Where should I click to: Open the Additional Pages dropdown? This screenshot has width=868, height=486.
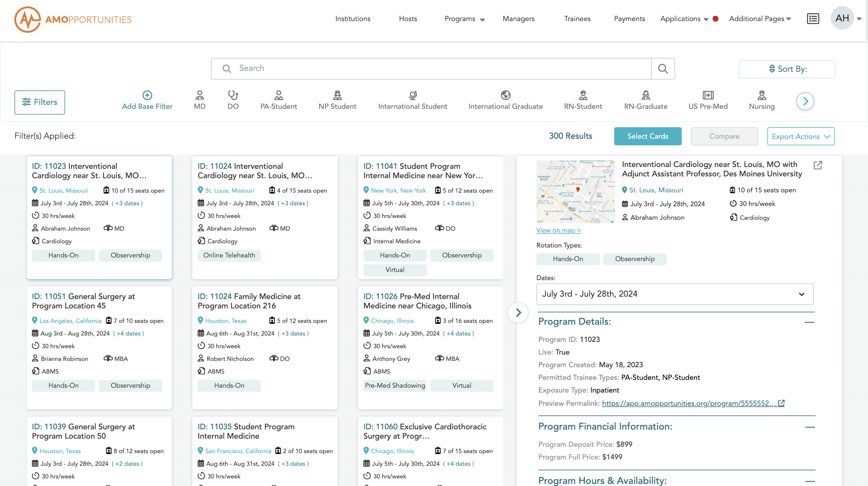tap(760, 19)
